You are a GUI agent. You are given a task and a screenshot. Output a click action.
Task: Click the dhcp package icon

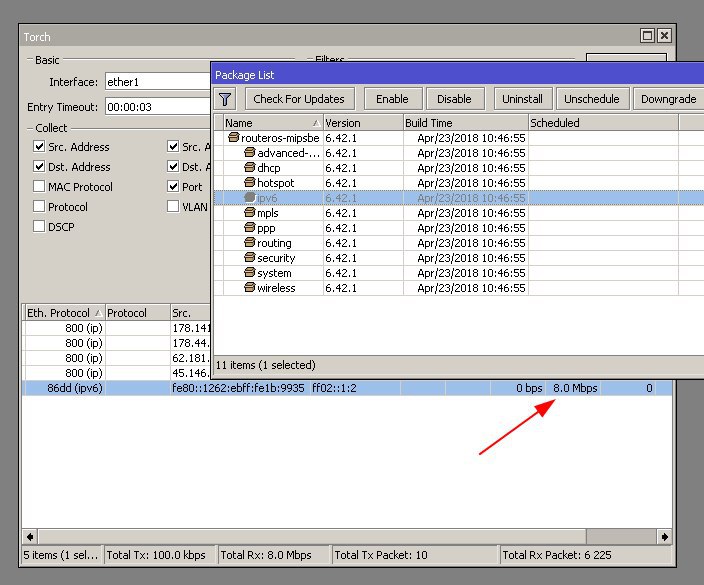pyautogui.click(x=250, y=167)
